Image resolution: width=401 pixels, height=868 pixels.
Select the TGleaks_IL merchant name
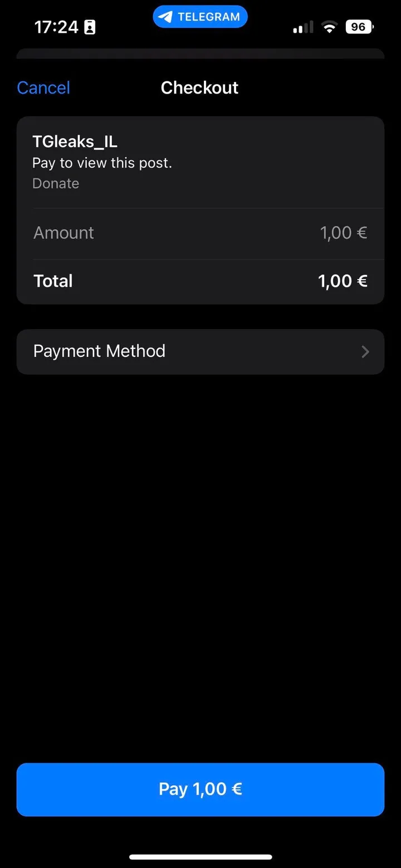point(75,141)
